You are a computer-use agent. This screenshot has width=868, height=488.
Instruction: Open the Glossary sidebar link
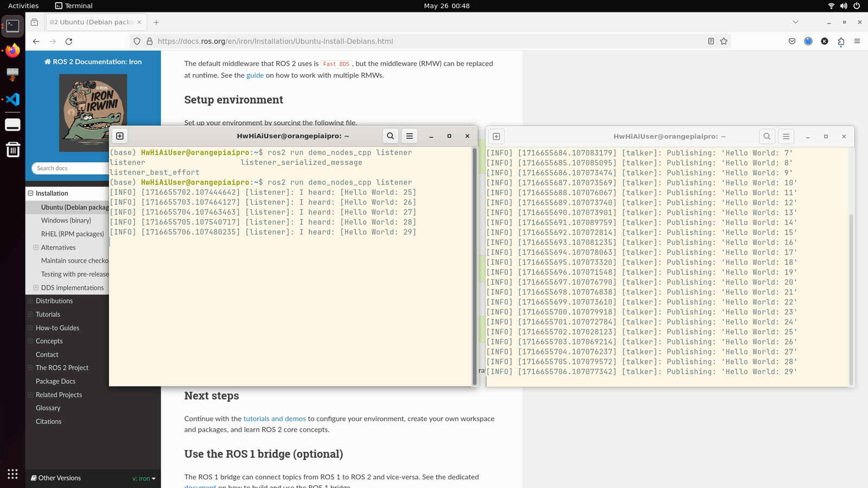click(x=48, y=408)
